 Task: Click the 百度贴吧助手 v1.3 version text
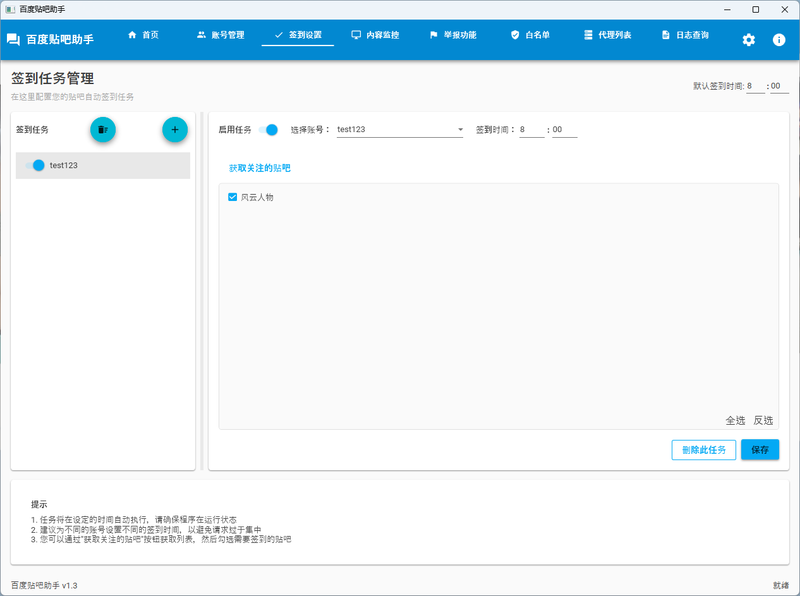coord(44,585)
